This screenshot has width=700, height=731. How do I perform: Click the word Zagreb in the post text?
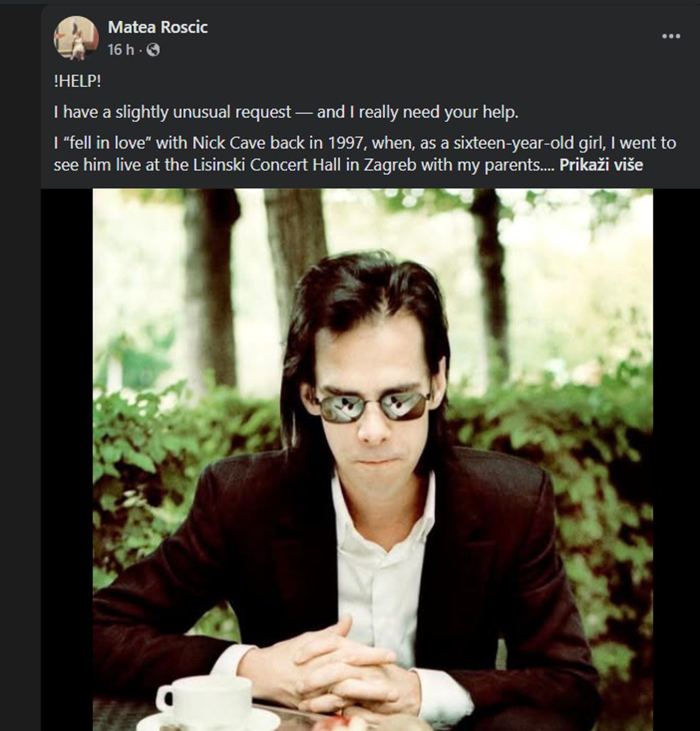pyautogui.click(x=389, y=164)
